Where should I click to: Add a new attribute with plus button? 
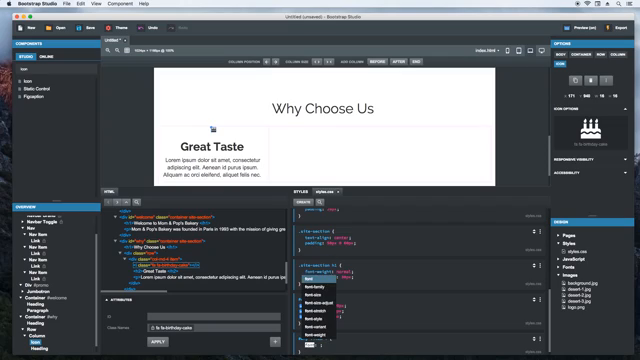pos(275,342)
